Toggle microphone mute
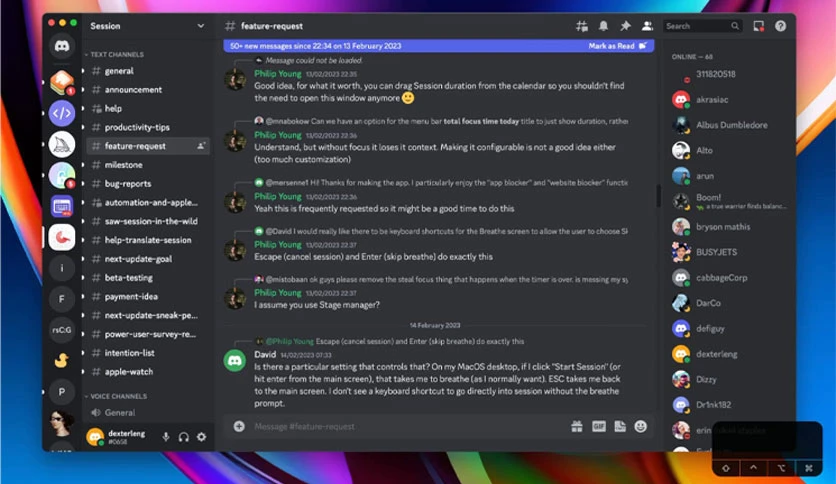 point(166,437)
